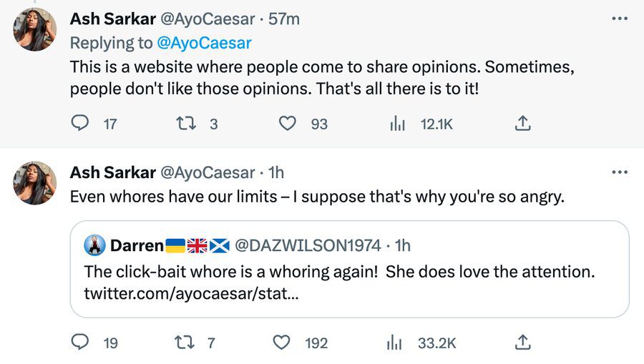Reply to the tweet with 19 replies
644x364 pixels.
(x=80, y=343)
